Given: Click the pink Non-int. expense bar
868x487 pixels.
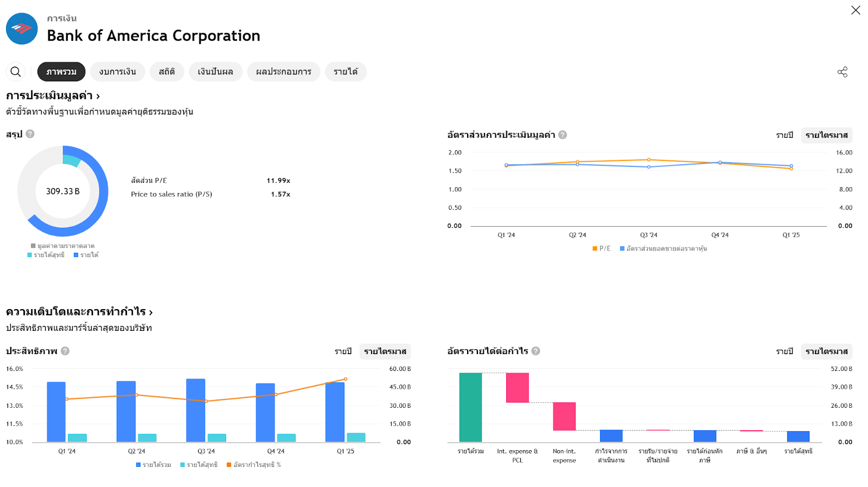Looking at the screenshot, I should tap(564, 416).
